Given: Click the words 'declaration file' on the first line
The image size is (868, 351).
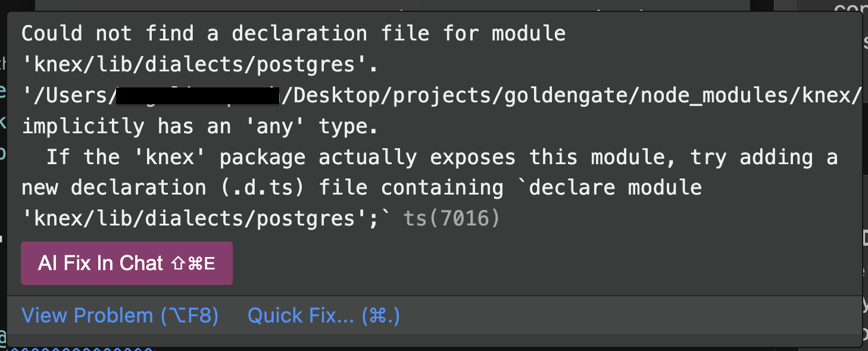Looking at the screenshot, I should (x=330, y=33).
